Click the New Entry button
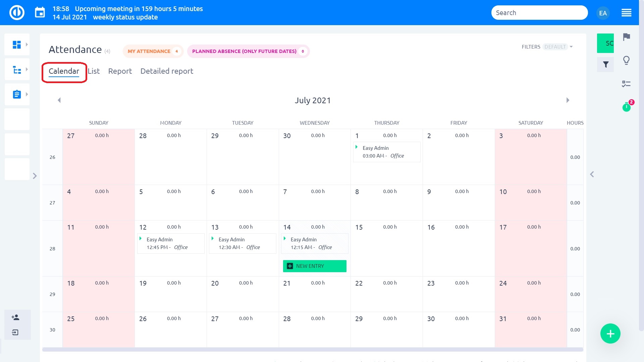This screenshot has width=644, height=362. 315,266
